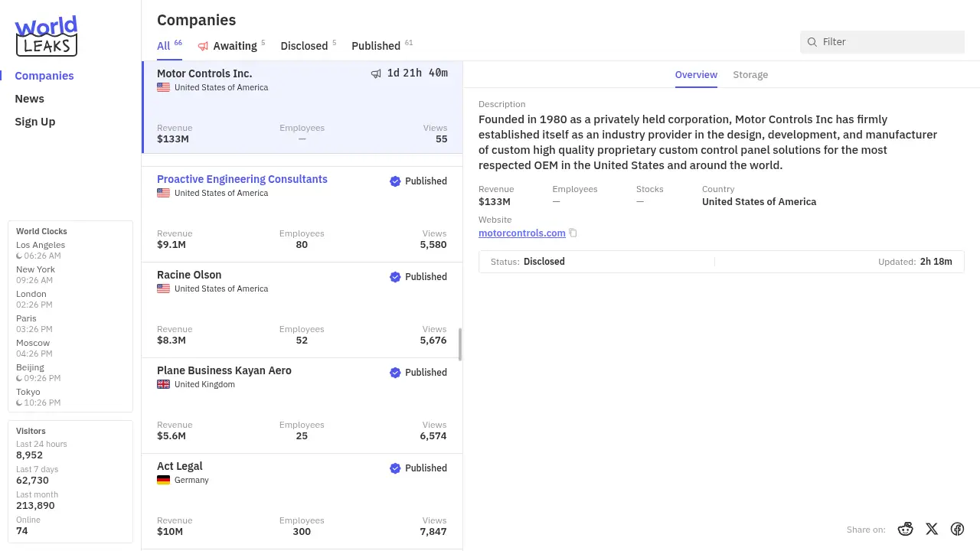The height and width of the screenshot is (551, 980).
Task: Share via the Facebook icon
Action: point(957,529)
